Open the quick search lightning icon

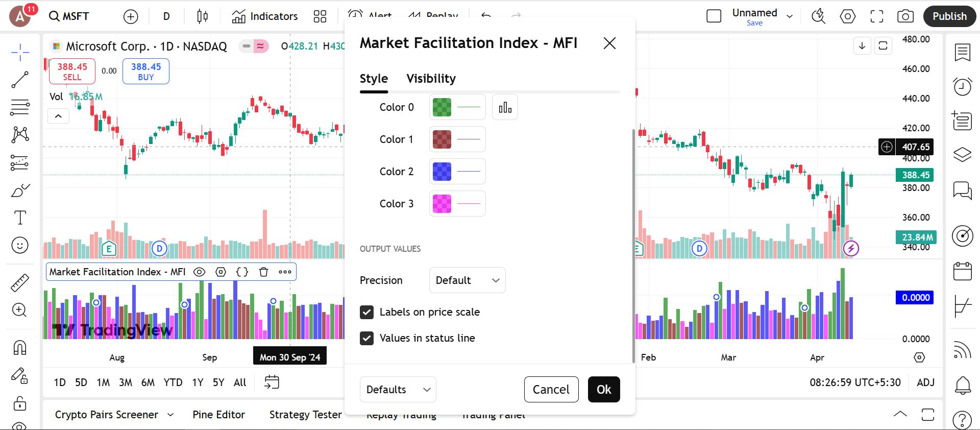click(x=819, y=16)
